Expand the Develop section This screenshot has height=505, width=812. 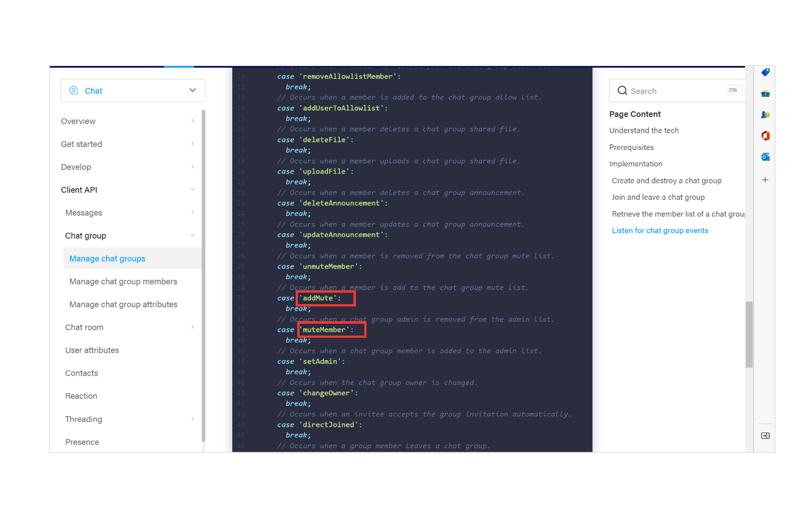pos(128,167)
